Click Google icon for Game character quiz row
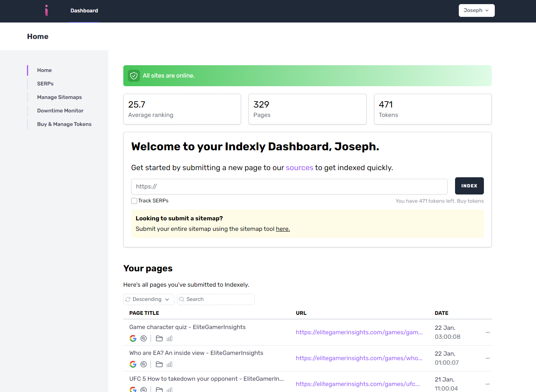This screenshot has width=536, height=392. (133, 338)
